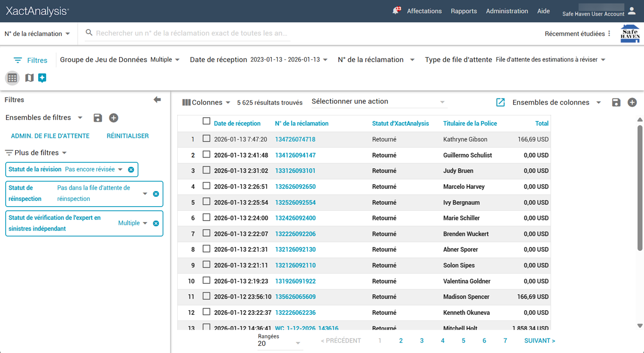Open the Administration menu
This screenshot has height=353, width=644.
507,11
